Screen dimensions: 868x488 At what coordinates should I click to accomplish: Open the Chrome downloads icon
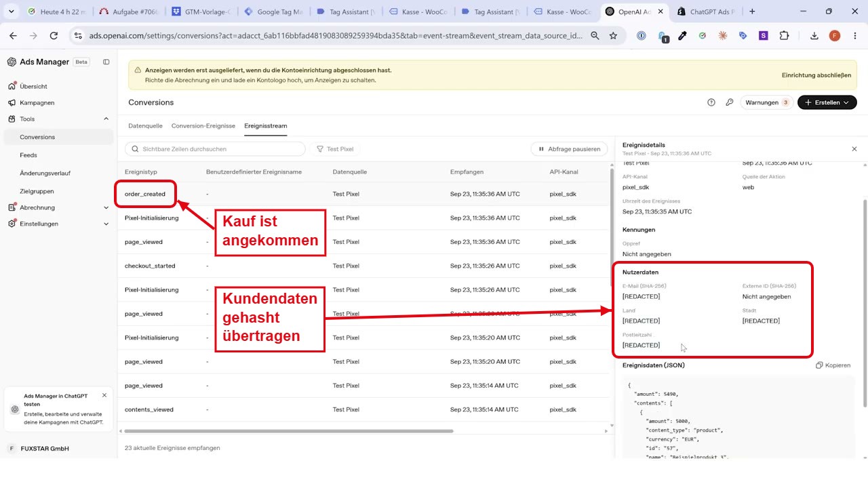[814, 36]
